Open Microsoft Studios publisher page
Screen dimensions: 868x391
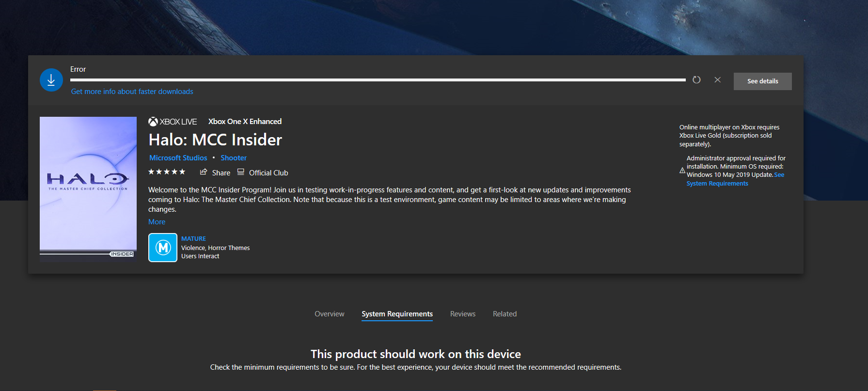[x=178, y=158]
